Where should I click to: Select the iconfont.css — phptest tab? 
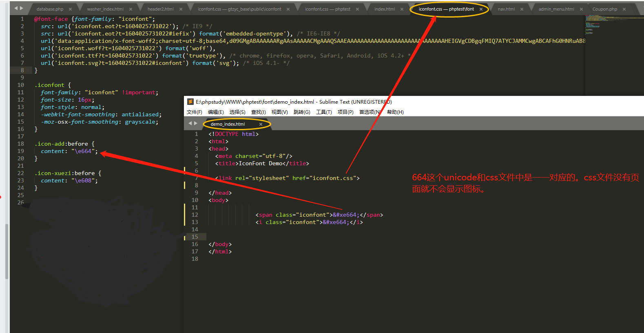(x=328, y=9)
